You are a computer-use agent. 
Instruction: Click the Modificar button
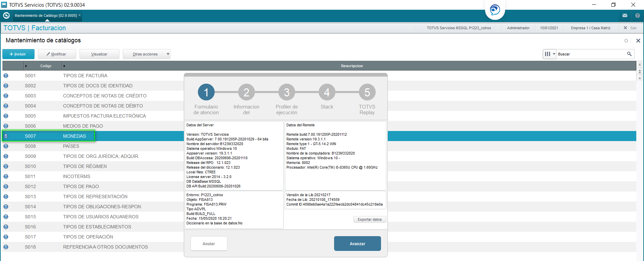(57, 54)
